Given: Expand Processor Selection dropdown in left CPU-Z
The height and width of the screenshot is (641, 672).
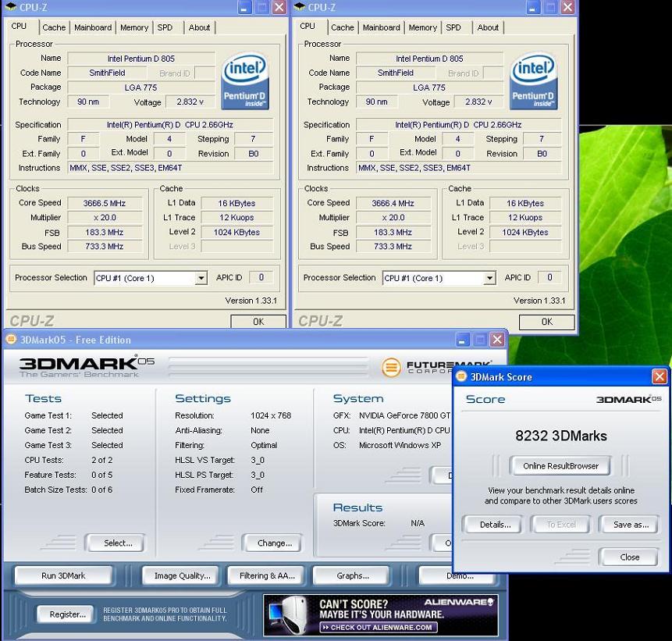Looking at the screenshot, I should [x=201, y=278].
